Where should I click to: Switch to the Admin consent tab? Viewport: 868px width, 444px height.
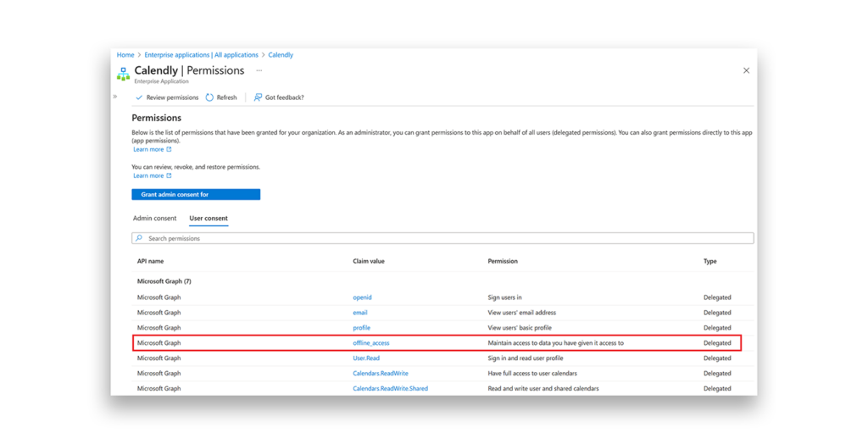click(154, 218)
